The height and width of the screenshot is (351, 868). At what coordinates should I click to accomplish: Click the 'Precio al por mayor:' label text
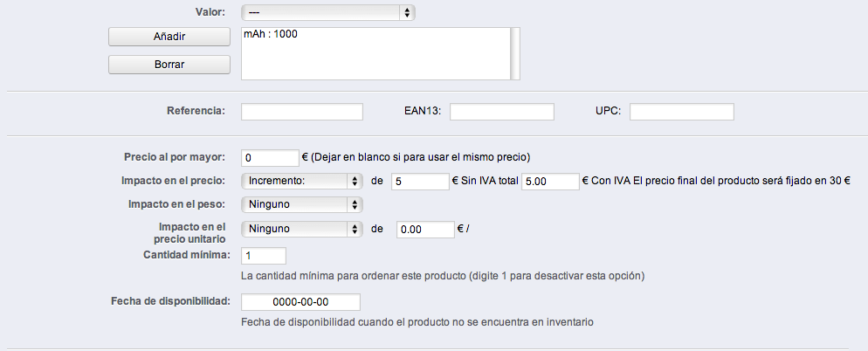[175, 157]
